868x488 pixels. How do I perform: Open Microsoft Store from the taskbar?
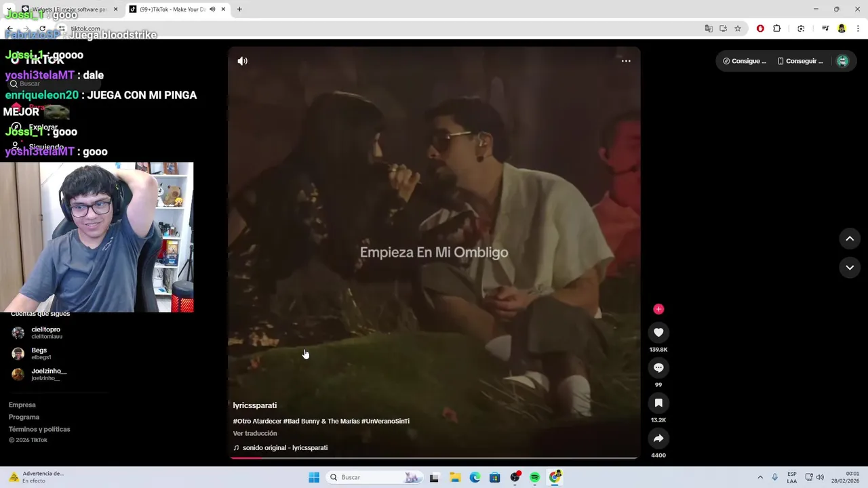tap(495, 477)
